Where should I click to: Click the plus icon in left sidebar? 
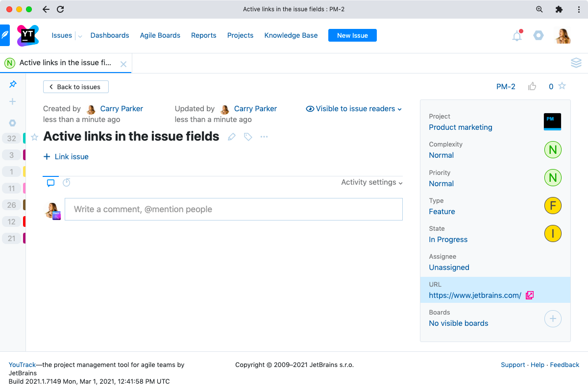13,101
